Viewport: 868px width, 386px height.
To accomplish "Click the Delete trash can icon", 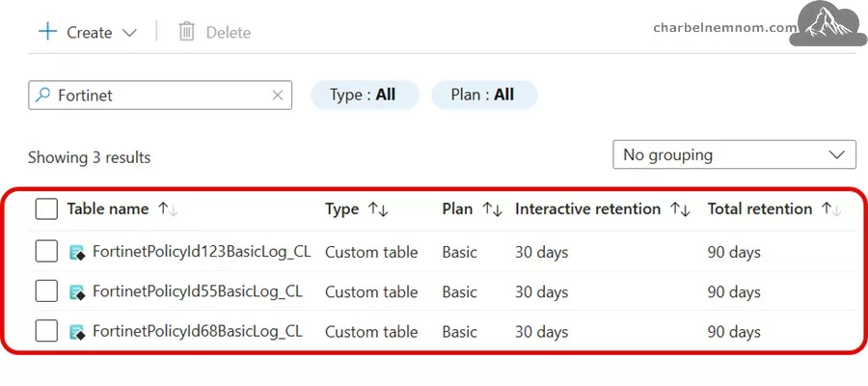I will (186, 32).
